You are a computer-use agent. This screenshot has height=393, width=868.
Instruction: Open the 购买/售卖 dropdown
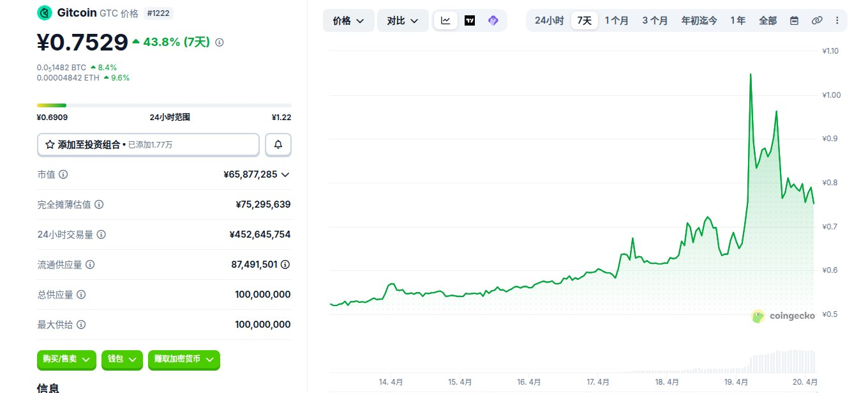tap(67, 360)
